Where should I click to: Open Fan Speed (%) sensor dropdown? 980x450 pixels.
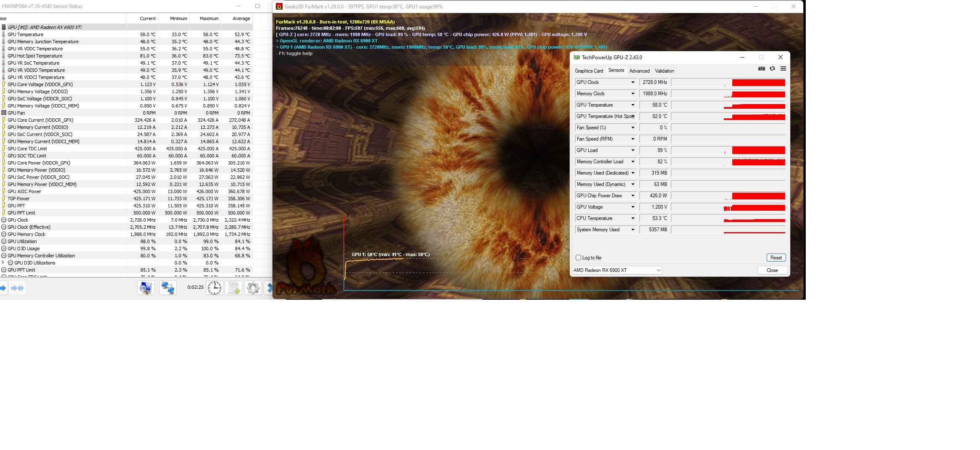(633, 128)
